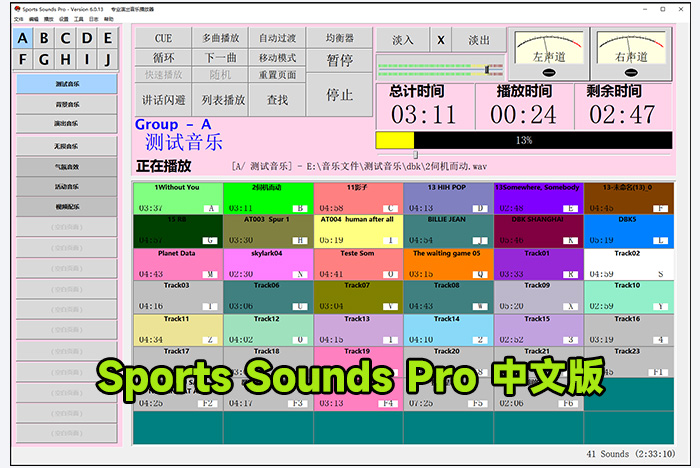The height and width of the screenshot is (468, 700).
Task: Open the 编辑 menu
Action: 33,19
